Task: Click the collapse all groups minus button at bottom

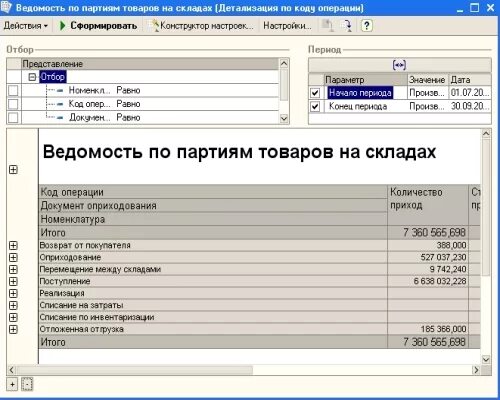Action: 27,385
